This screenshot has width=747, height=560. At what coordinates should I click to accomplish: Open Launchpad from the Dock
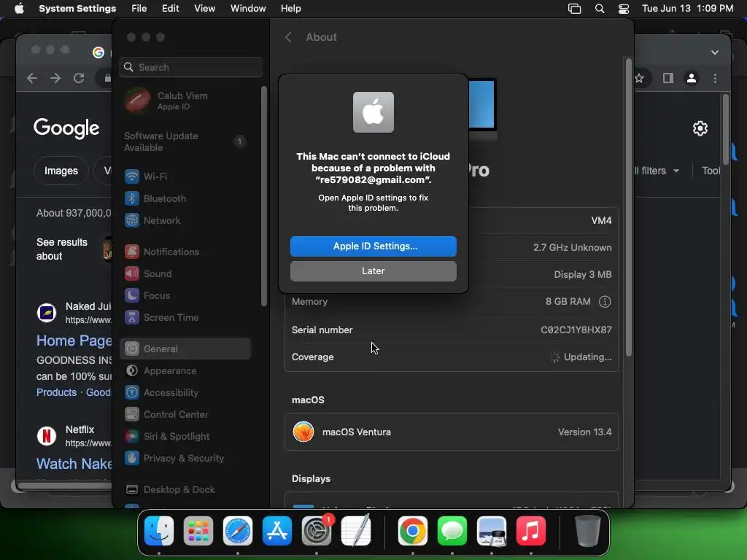pos(198,531)
